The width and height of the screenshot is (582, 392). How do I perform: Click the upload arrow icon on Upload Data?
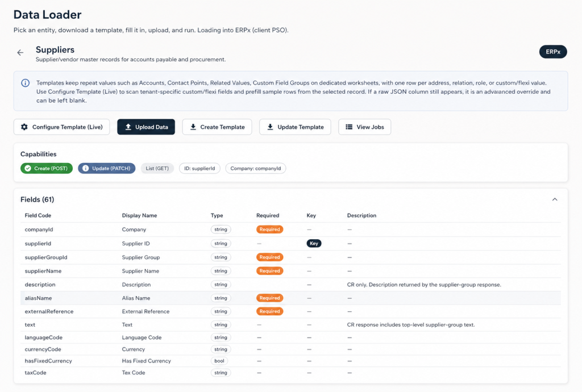tap(128, 127)
